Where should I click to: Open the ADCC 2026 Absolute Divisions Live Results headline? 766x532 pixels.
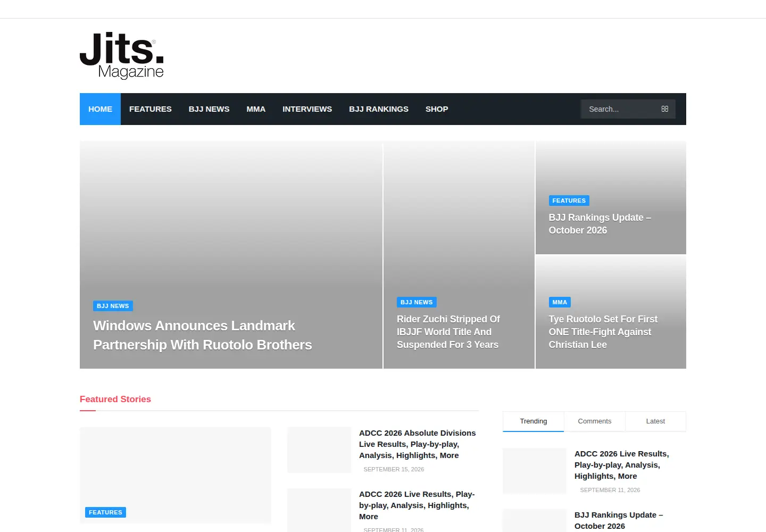[x=418, y=444]
